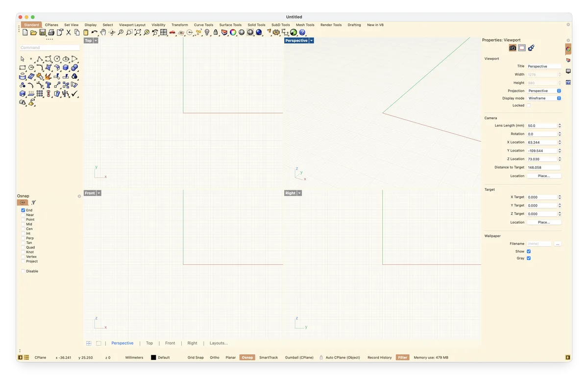588x386 pixels.
Task: Click the red car named-view icon
Action: coord(172,32)
